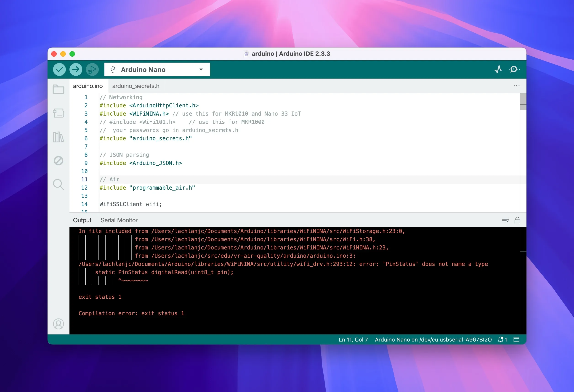Image resolution: width=574 pixels, height=392 pixels.
Task: Open the Serial Monitor magnifier icon in toolbar
Action: (515, 69)
